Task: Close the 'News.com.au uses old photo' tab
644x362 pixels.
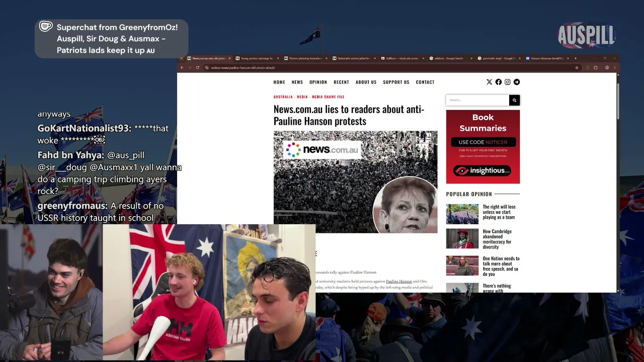Action: point(229,58)
